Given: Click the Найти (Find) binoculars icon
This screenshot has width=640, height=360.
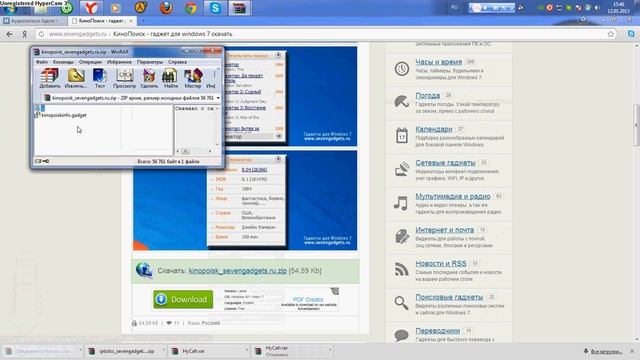Looking at the screenshot, I should 171,78.
